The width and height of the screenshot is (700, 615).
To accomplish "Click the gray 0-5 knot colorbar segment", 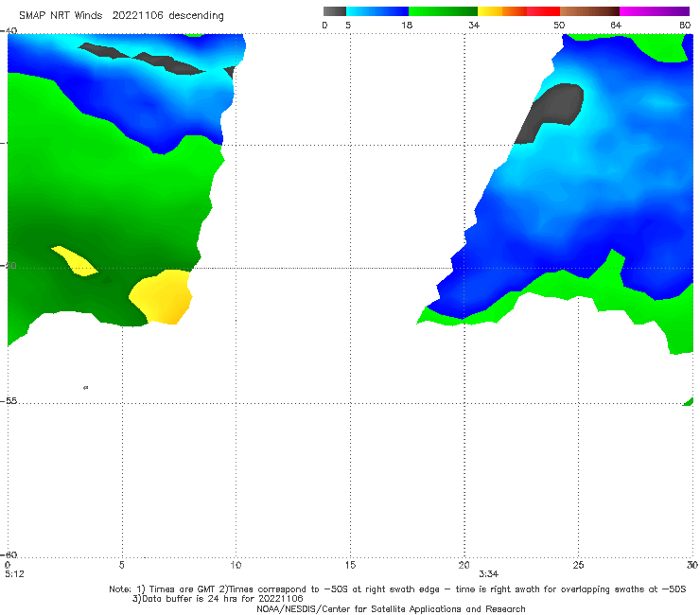I will point(335,11).
